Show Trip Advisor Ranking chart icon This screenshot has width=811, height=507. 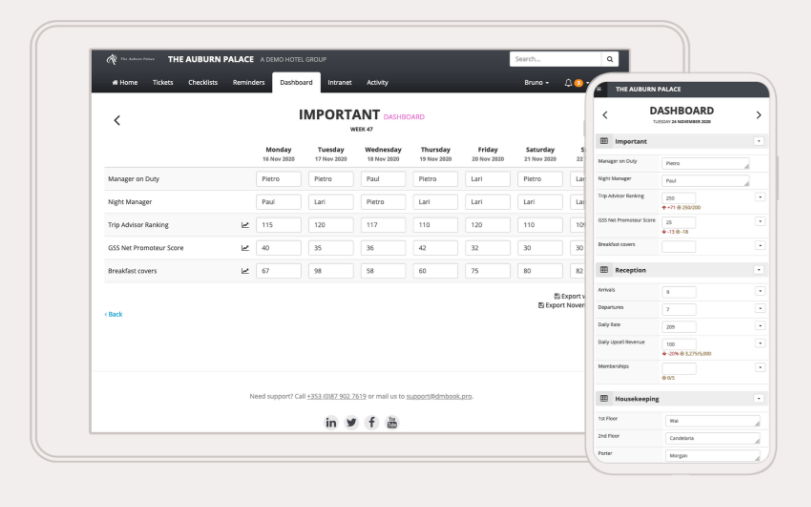245,225
